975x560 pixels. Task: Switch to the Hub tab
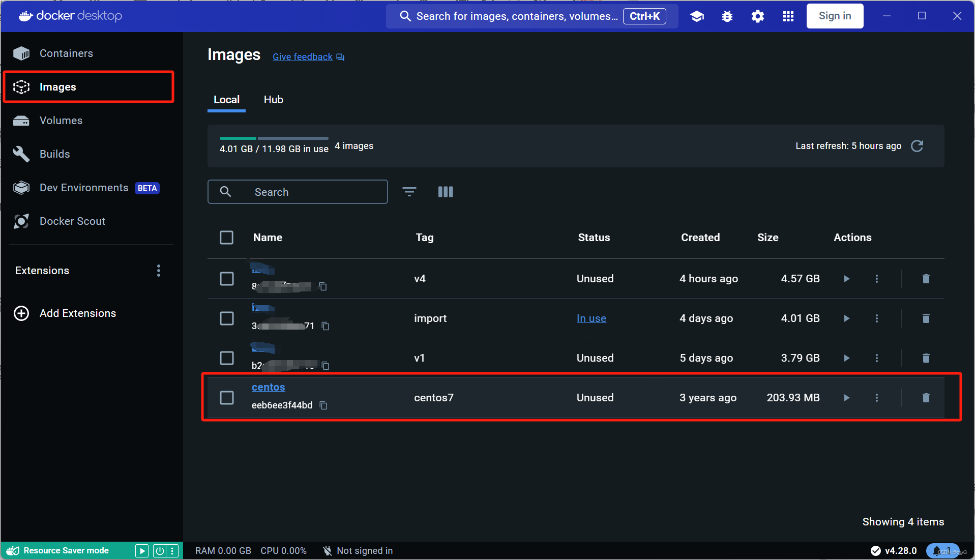pyautogui.click(x=273, y=100)
